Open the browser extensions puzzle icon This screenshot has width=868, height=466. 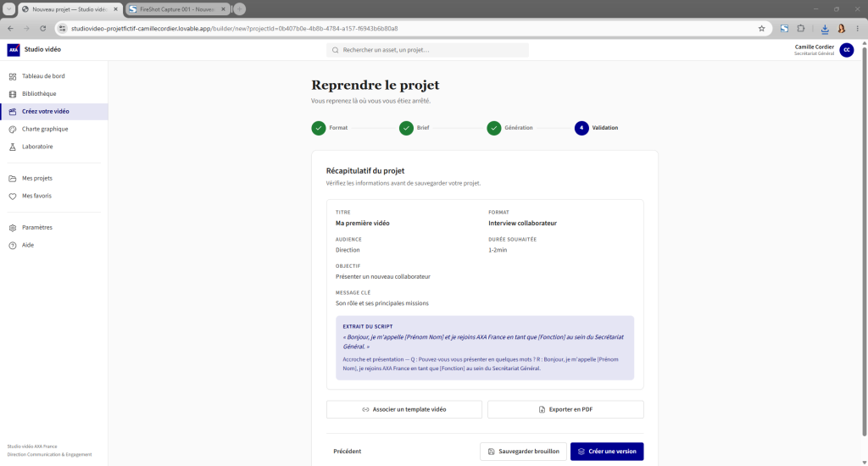(x=801, y=29)
